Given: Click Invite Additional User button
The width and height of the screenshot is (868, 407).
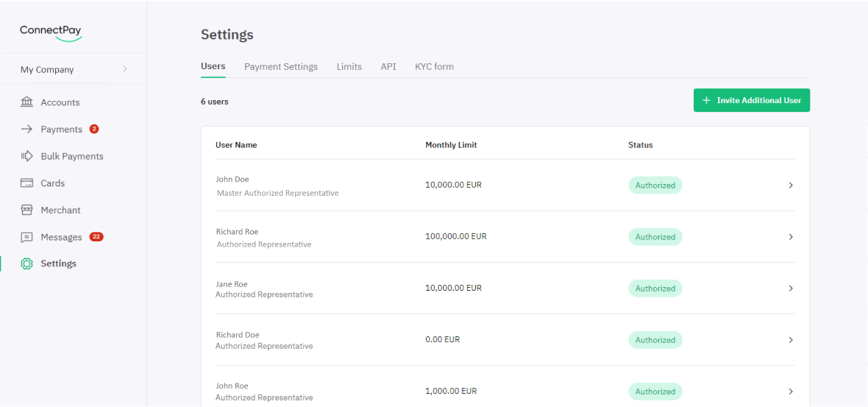Looking at the screenshot, I should [x=752, y=100].
